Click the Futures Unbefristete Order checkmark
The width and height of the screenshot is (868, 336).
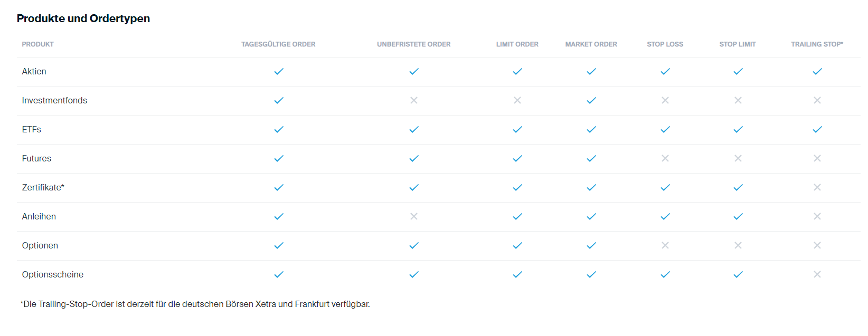tap(414, 158)
